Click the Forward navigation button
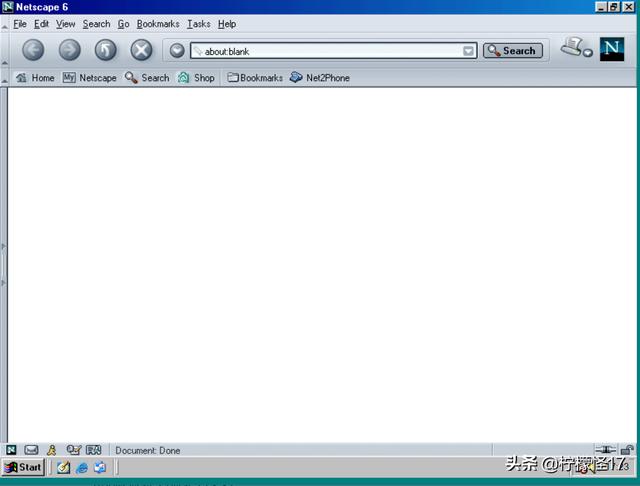640x486 pixels. (x=69, y=50)
